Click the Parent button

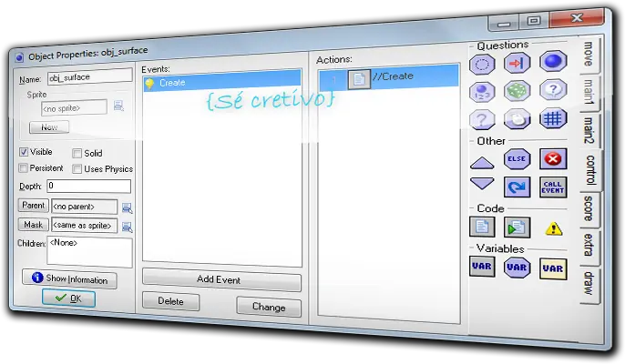[34, 206]
